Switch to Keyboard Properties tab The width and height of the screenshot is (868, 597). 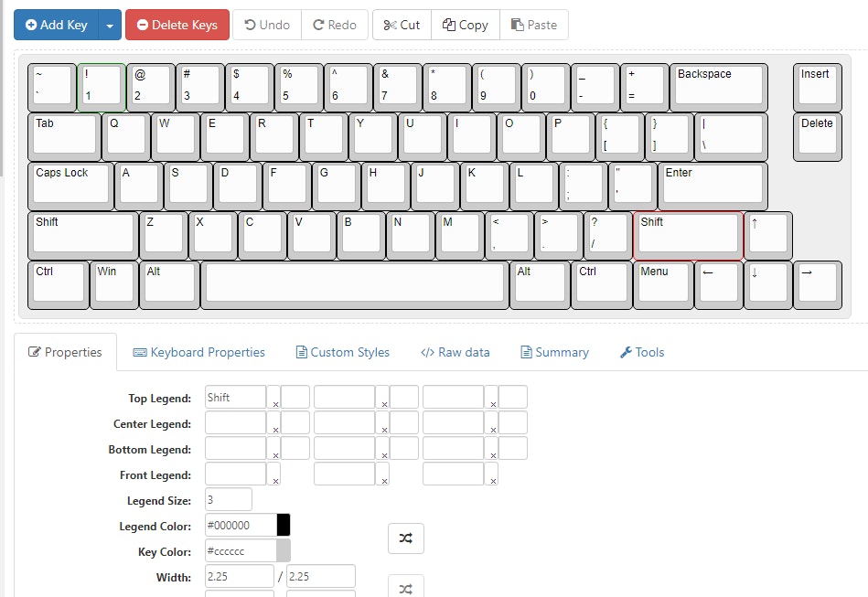(198, 352)
